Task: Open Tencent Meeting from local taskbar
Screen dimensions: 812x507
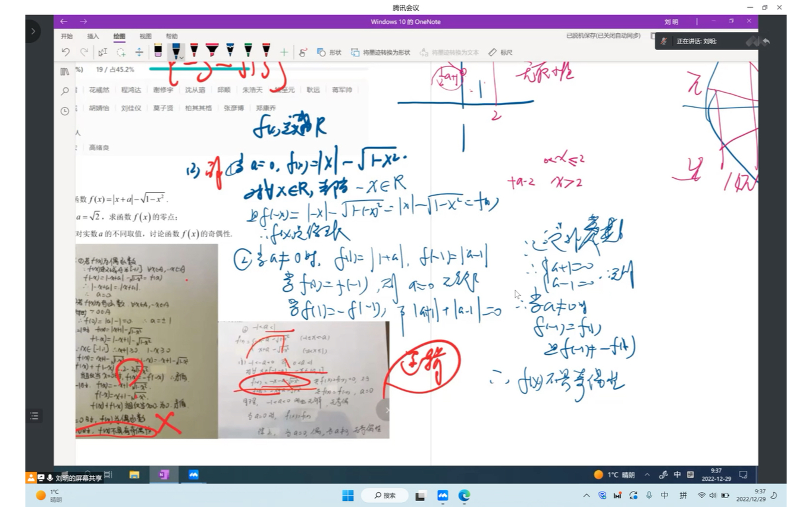Action: click(443, 495)
